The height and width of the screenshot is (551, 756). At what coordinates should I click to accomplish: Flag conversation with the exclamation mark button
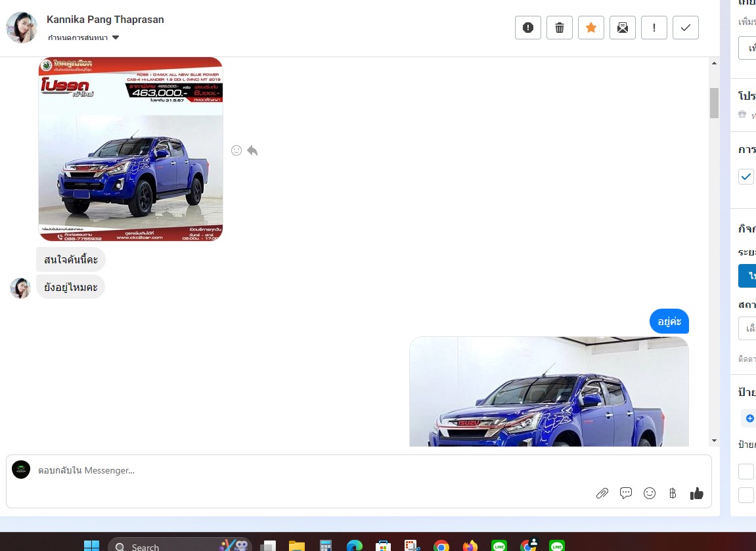pyautogui.click(x=654, y=28)
